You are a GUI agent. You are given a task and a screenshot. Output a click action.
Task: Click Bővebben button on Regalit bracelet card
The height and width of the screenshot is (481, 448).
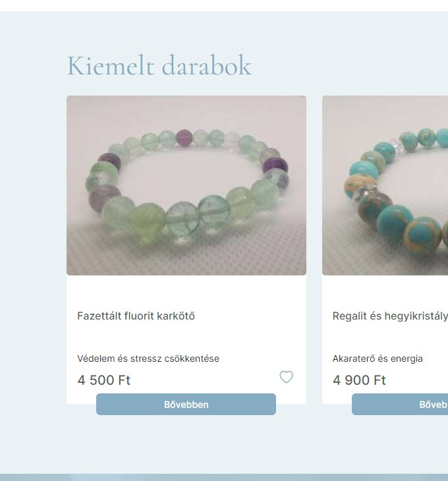[x=400, y=405]
